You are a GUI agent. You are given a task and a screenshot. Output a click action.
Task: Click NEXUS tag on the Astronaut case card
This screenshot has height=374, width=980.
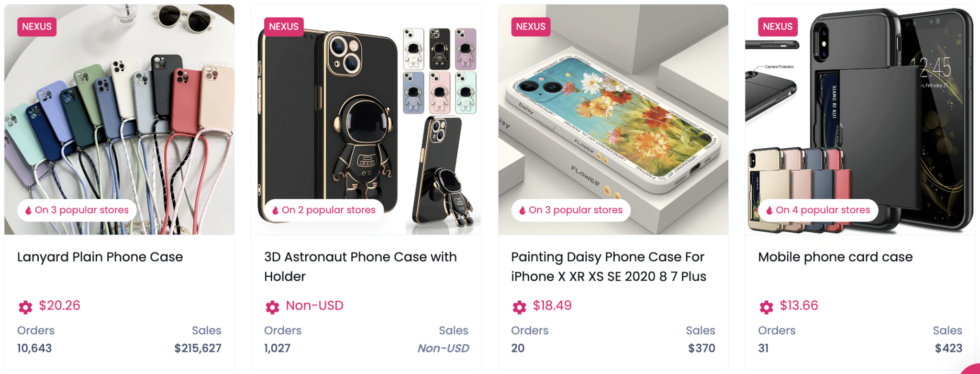click(x=284, y=27)
